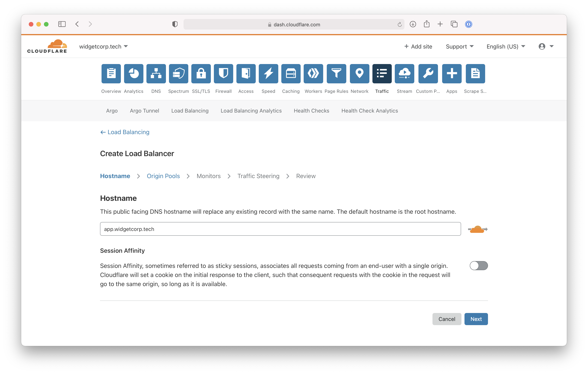Navigate back via Load Balancing link
The image size is (588, 374).
(125, 132)
